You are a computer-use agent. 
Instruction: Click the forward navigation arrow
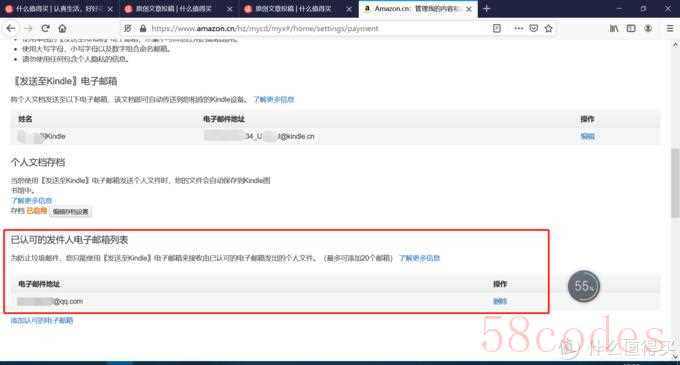point(29,28)
